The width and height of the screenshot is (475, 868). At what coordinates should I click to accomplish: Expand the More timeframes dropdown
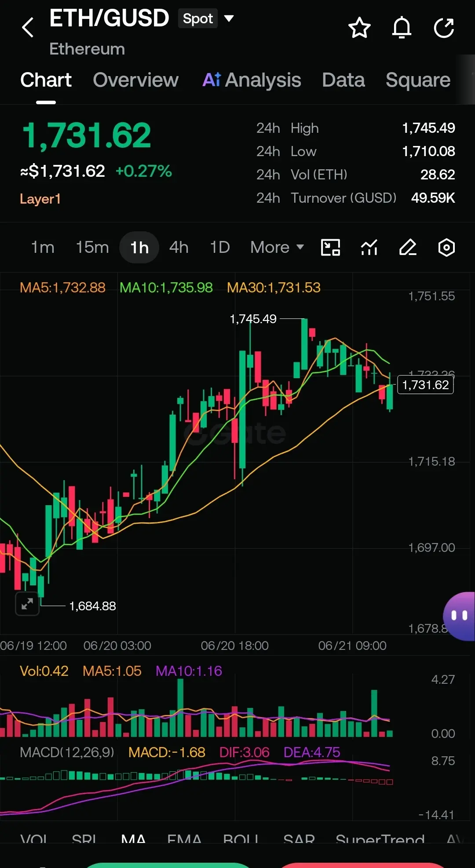pos(277,248)
